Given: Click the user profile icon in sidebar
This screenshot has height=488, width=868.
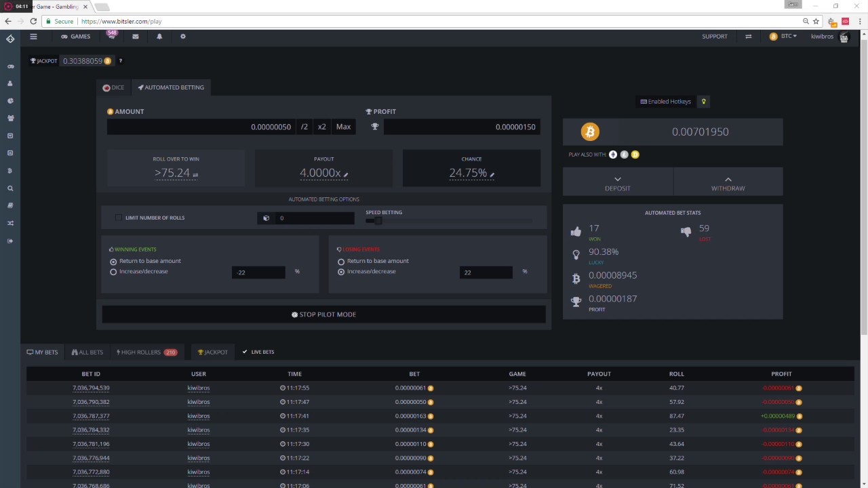Looking at the screenshot, I should (x=10, y=83).
